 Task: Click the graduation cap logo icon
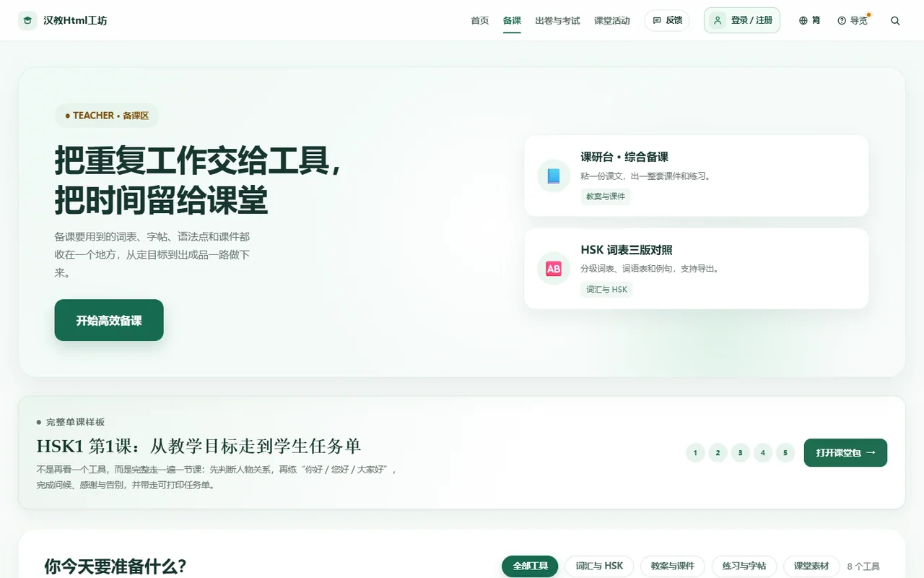[28, 20]
